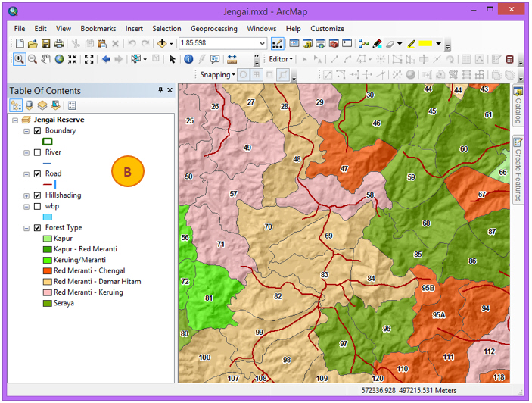Open the File menu
This screenshot has height=403, width=532.
[20, 29]
